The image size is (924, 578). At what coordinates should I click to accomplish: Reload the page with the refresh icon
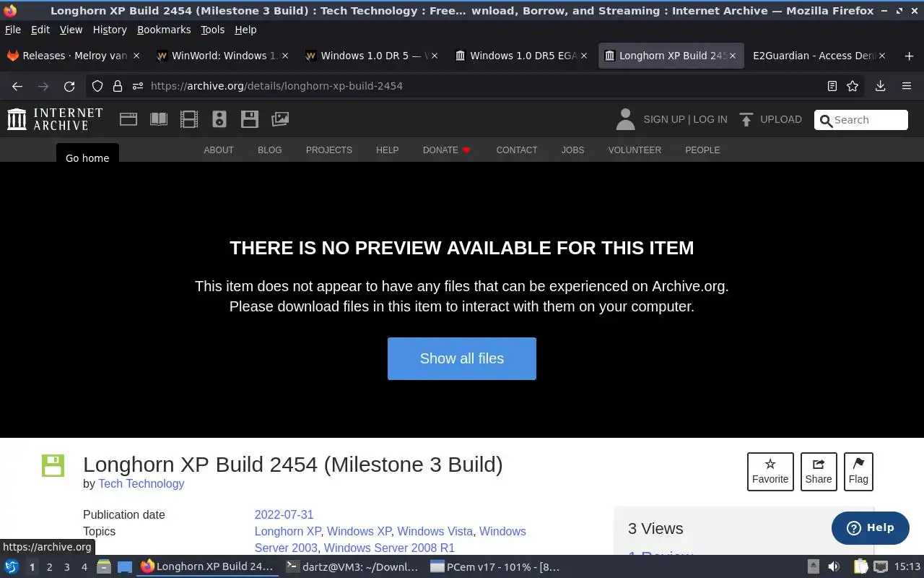(69, 86)
